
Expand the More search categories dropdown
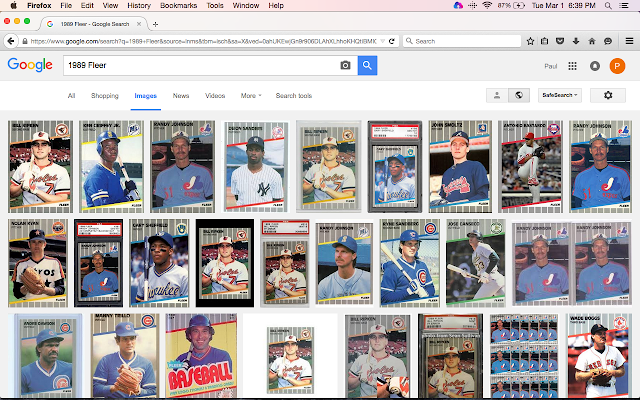251,96
